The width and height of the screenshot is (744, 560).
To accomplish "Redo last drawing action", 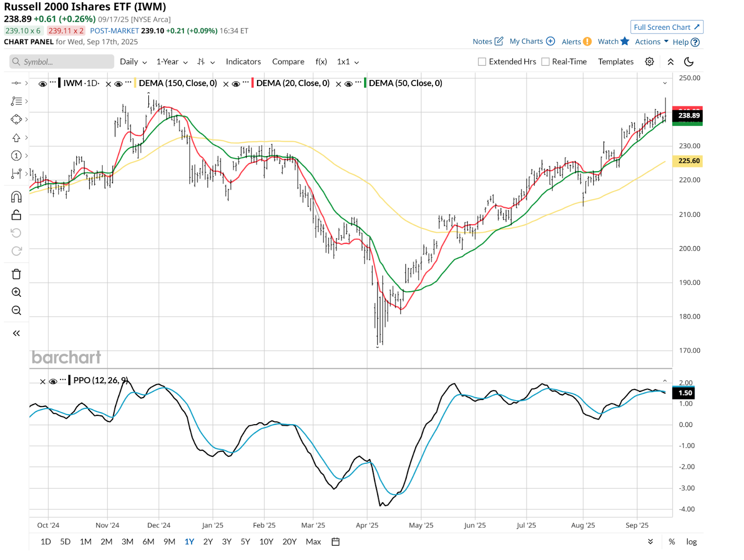I will coord(16,251).
